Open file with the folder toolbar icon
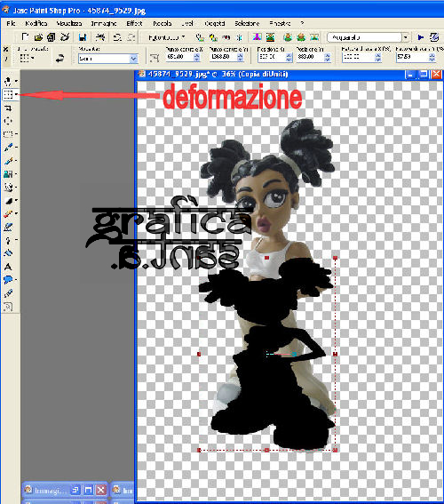Viewport: 444px width, 504px height. coord(38,37)
